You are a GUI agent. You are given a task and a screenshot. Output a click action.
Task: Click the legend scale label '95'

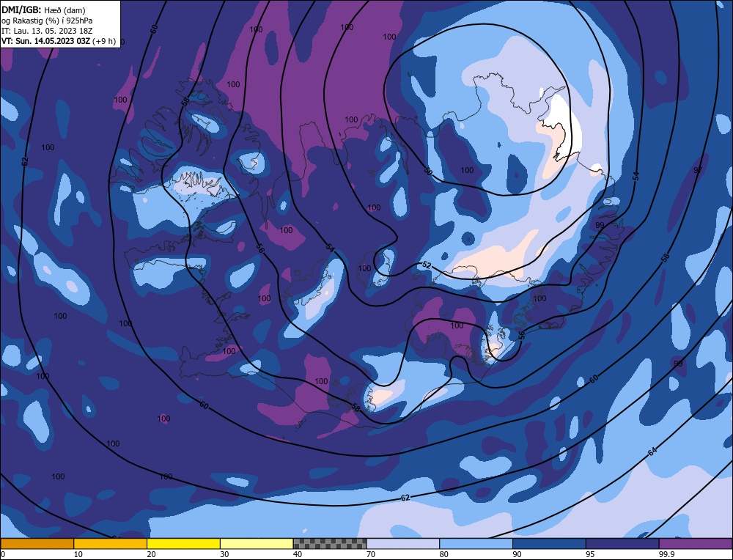click(590, 554)
